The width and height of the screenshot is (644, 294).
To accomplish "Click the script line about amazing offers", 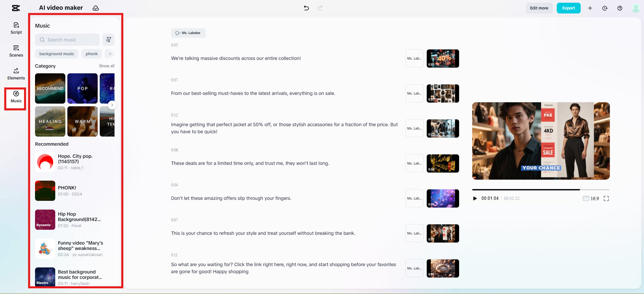I will click(231, 198).
